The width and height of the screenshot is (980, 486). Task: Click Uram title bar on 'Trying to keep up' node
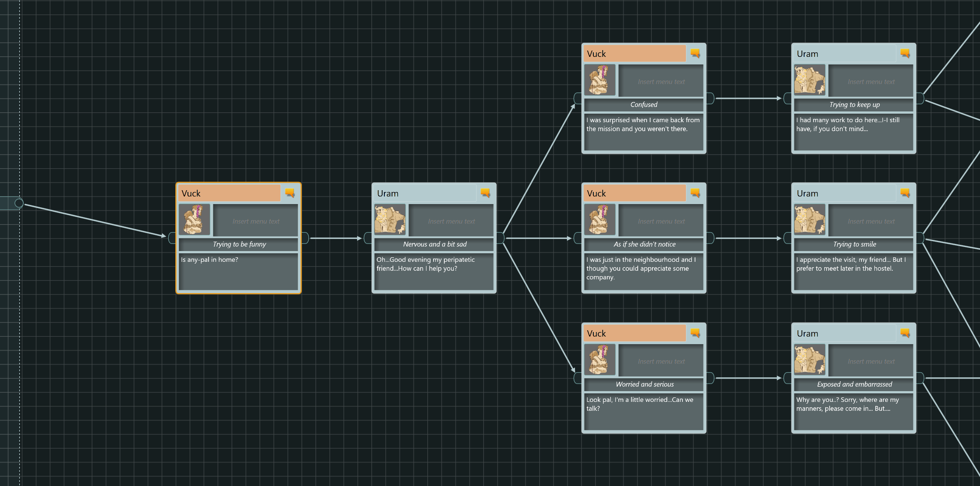point(844,54)
